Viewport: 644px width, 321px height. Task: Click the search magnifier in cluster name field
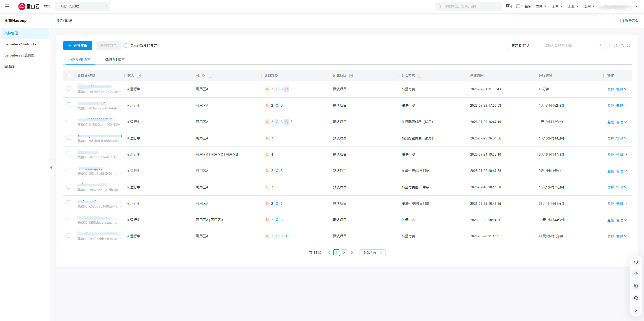(600, 45)
